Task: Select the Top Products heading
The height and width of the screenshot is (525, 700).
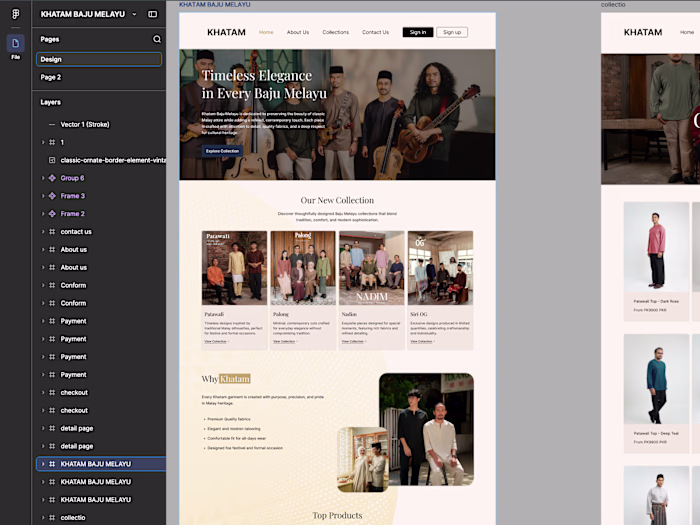Action: [x=338, y=515]
